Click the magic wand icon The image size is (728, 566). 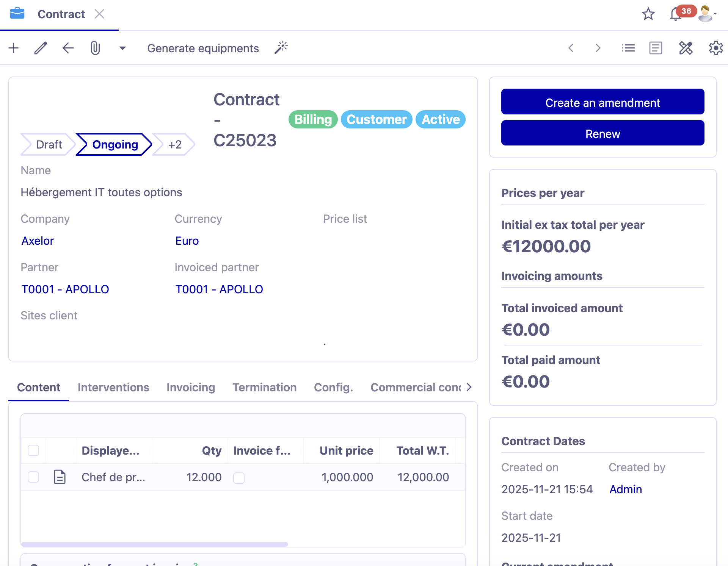(281, 48)
